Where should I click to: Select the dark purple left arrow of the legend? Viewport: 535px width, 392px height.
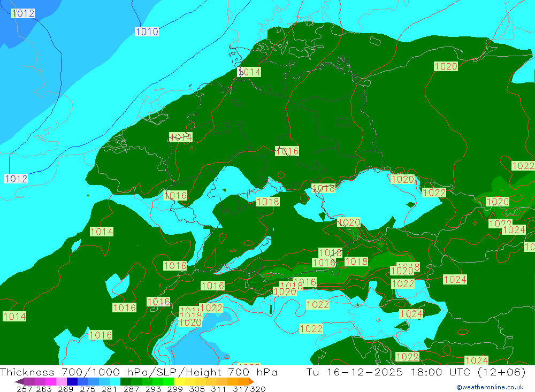(x=19, y=381)
